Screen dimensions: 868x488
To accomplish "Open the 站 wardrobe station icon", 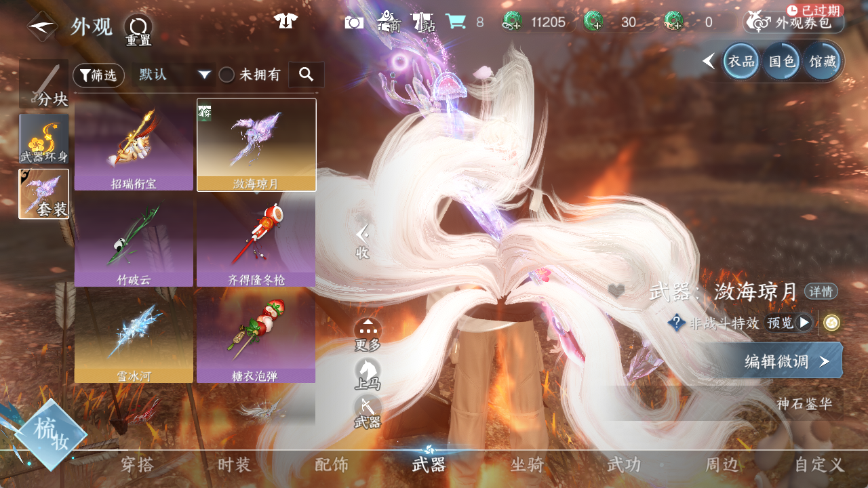I will click(x=423, y=22).
